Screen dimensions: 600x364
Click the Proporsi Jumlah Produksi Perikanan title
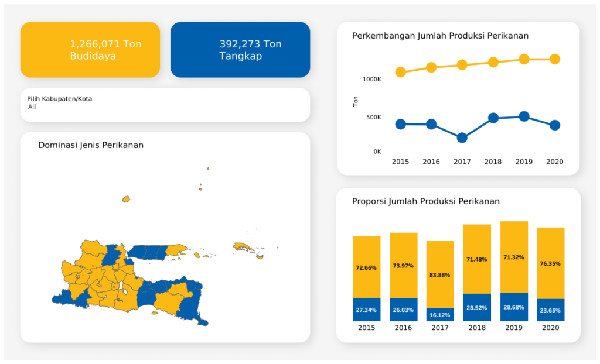pos(425,201)
